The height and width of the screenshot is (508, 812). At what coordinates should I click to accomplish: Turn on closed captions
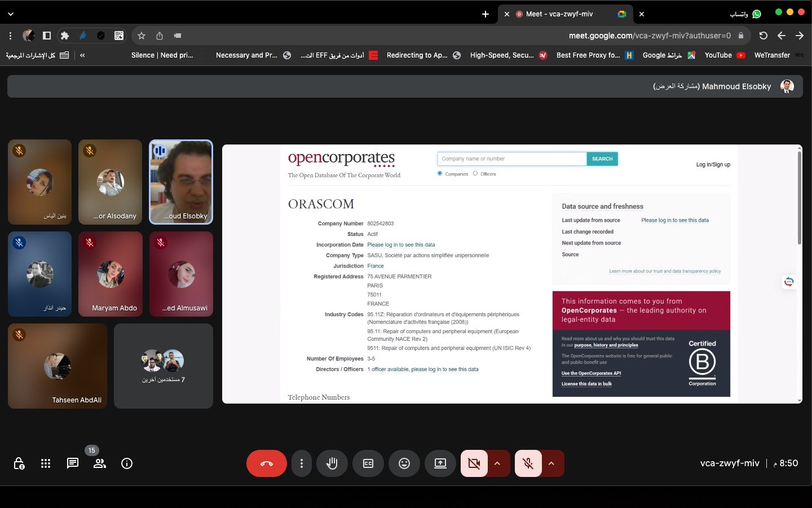click(368, 463)
